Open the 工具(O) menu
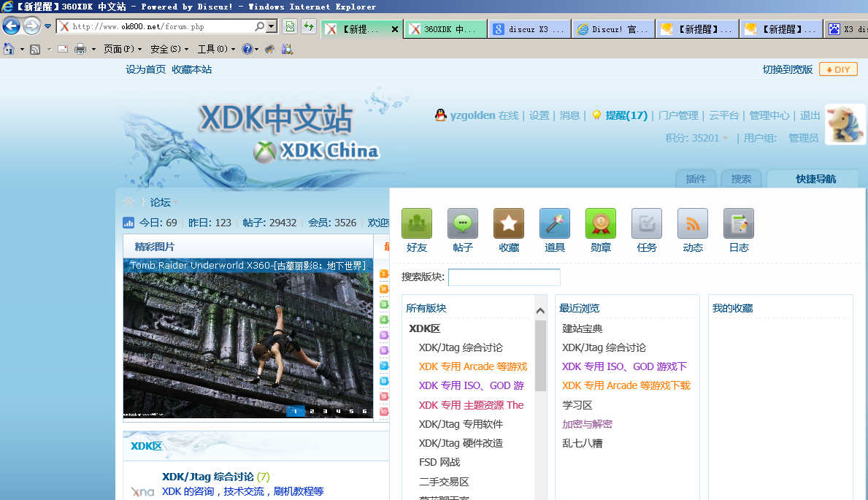Image resolution: width=868 pixels, height=500 pixels. pos(216,49)
